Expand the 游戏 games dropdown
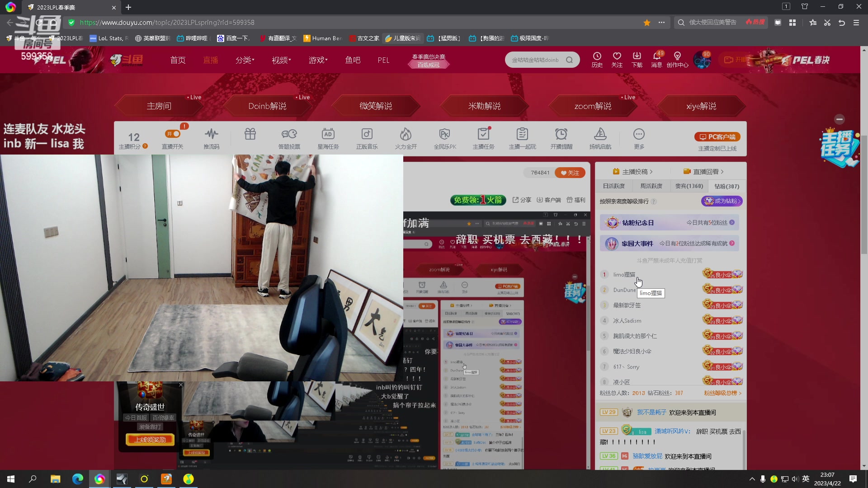 click(318, 60)
